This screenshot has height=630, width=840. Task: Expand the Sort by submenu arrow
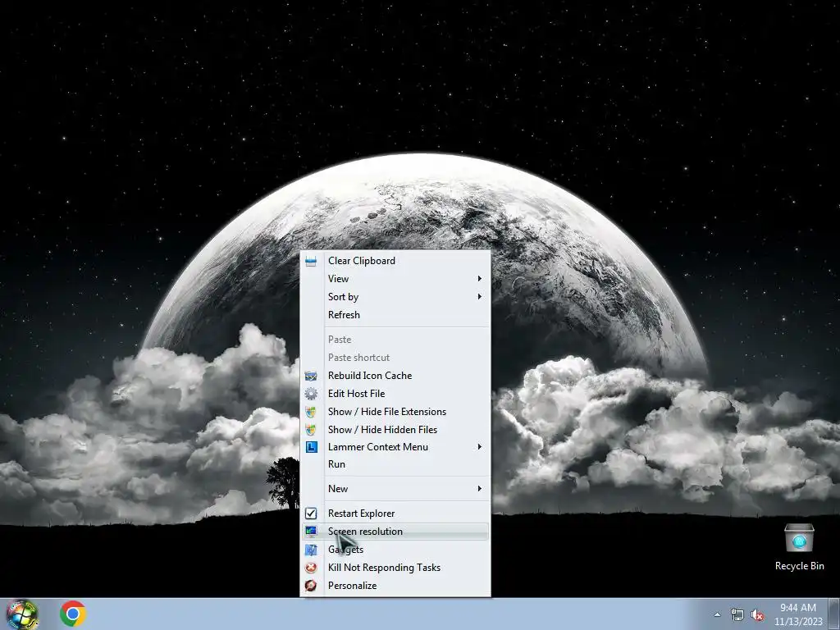click(x=479, y=297)
